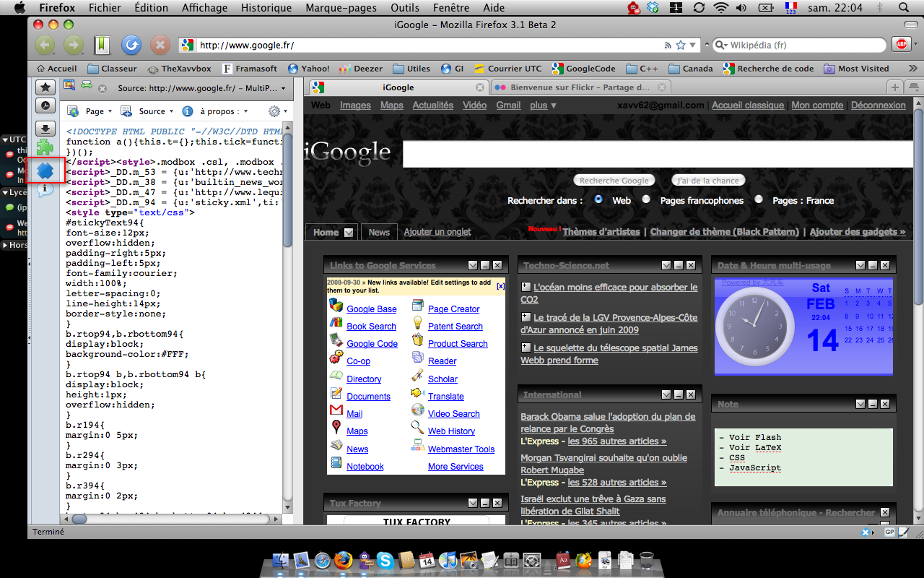924x578 pixels.
Task: Click the Adblock Plus ABP icon
Action: click(x=900, y=45)
